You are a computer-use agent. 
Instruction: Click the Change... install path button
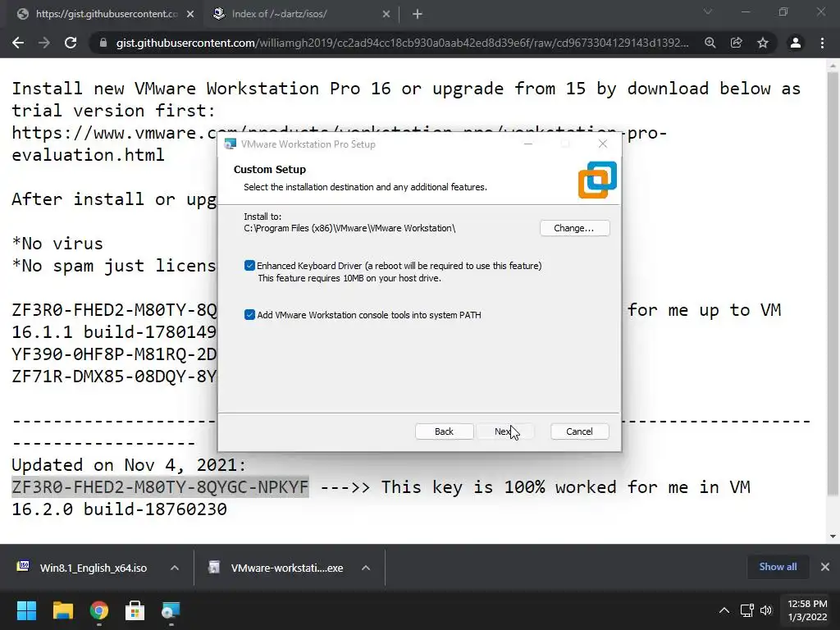(574, 228)
